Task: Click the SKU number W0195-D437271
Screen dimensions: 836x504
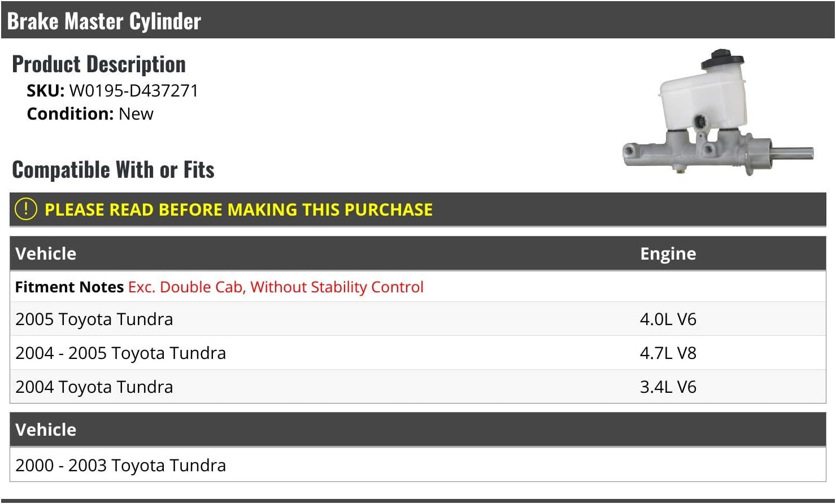Action: click(x=133, y=91)
